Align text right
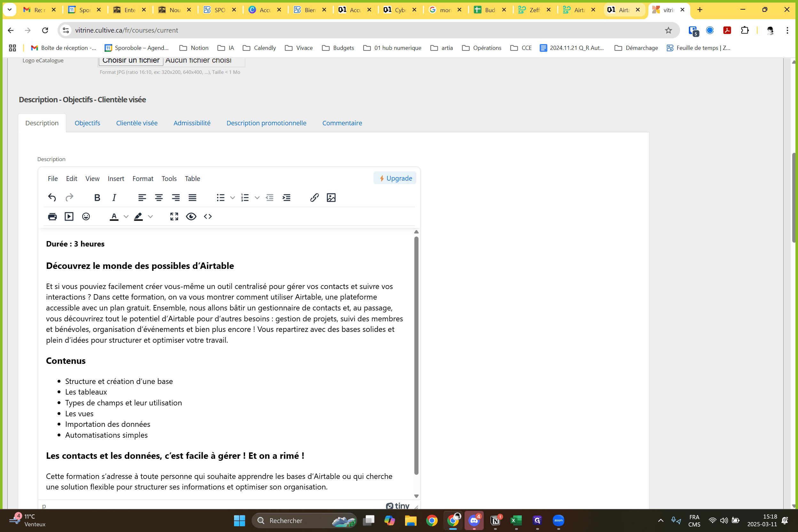The image size is (798, 532). [176, 198]
